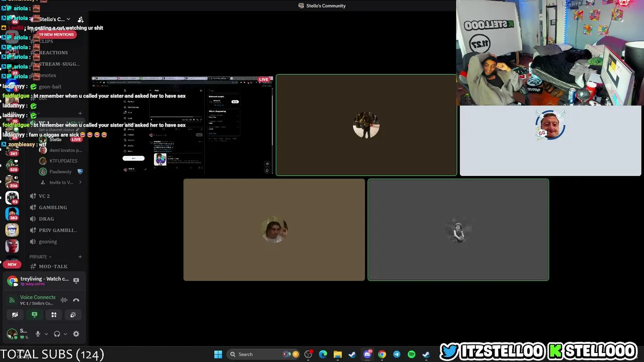
Task: Focus light gray participant tile with GG avatar
Action: [x=550, y=140]
